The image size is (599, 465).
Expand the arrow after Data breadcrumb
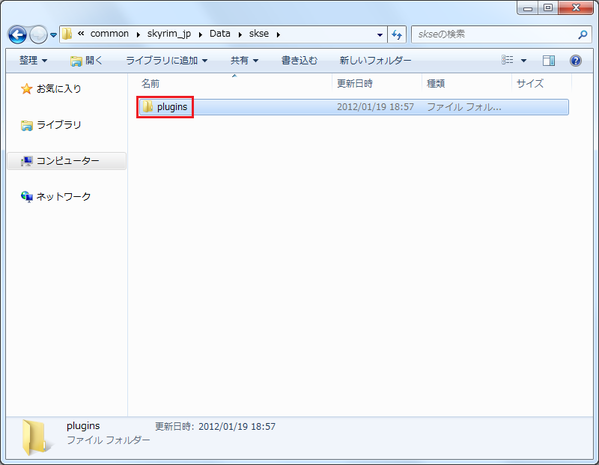(x=240, y=34)
